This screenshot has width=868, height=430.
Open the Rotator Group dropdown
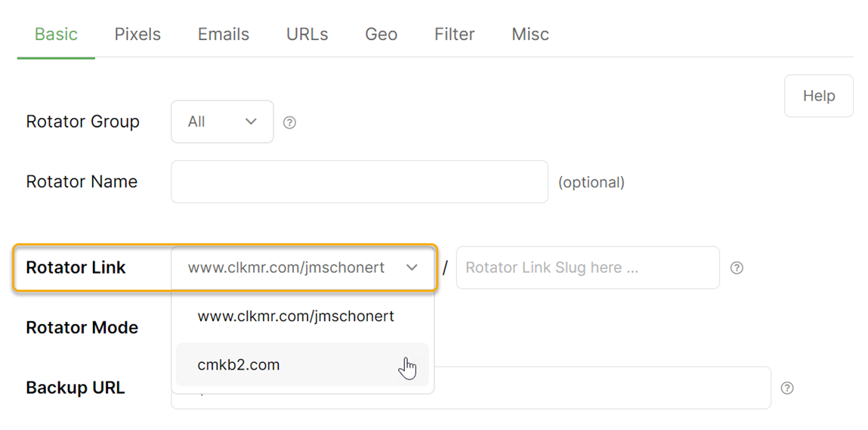click(x=222, y=122)
